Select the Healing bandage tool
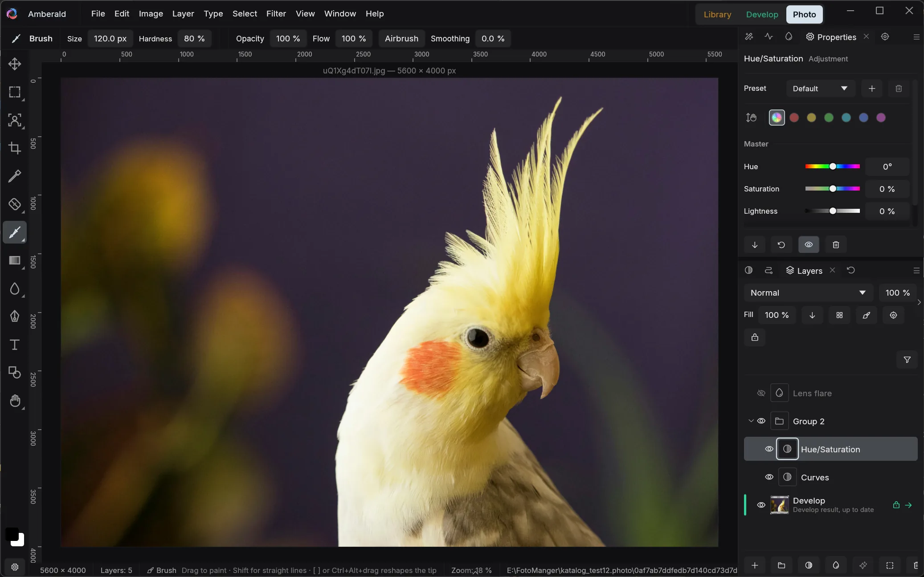924x577 pixels. [x=15, y=204]
